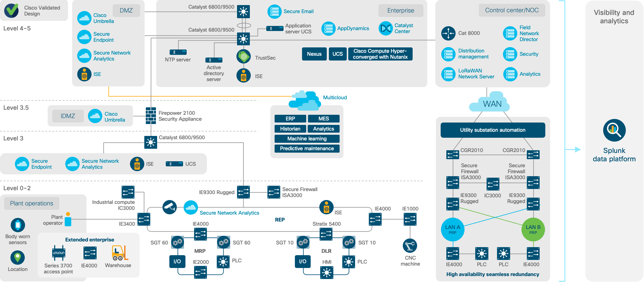Image resolution: width=644 pixels, height=282 pixels.
Task: Select the Secure Email server icon
Action: (274, 12)
